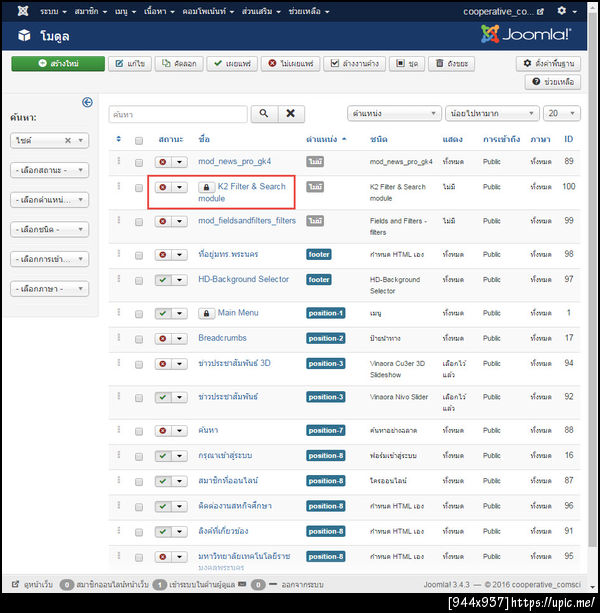Screen dimensions: 600x613
Task: Click the messages envelope icon in the footer
Action: click(242, 584)
